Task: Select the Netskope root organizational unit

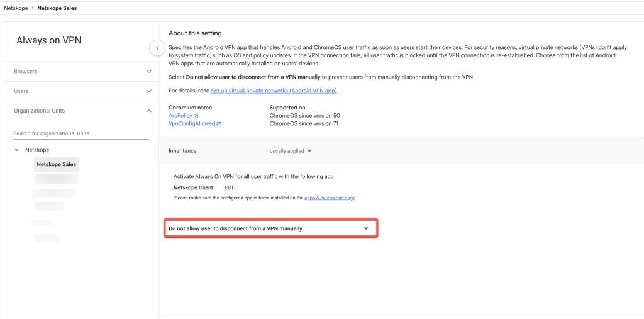Action: (37, 150)
